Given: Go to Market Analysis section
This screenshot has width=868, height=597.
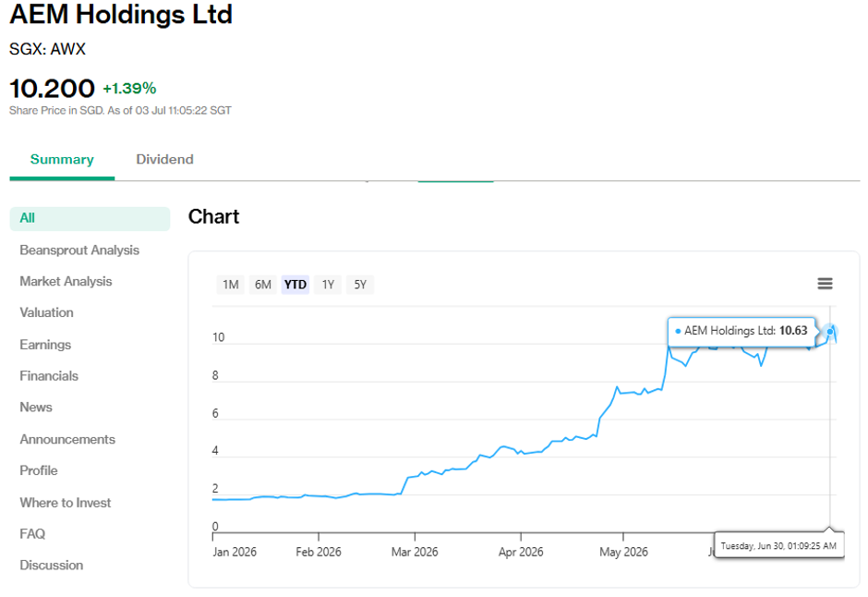Looking at the screenshot, I should point(66,281).
